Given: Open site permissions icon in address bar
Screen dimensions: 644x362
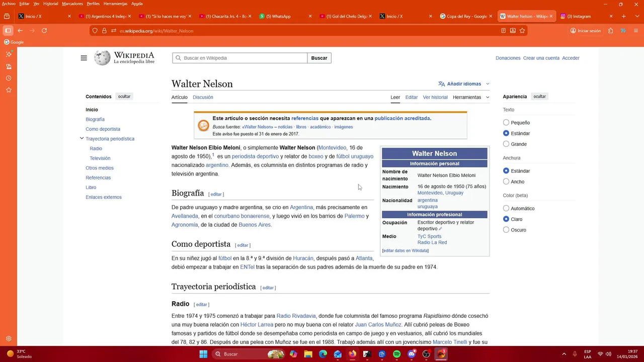Looking at the screenshot, I should point(113,31).
